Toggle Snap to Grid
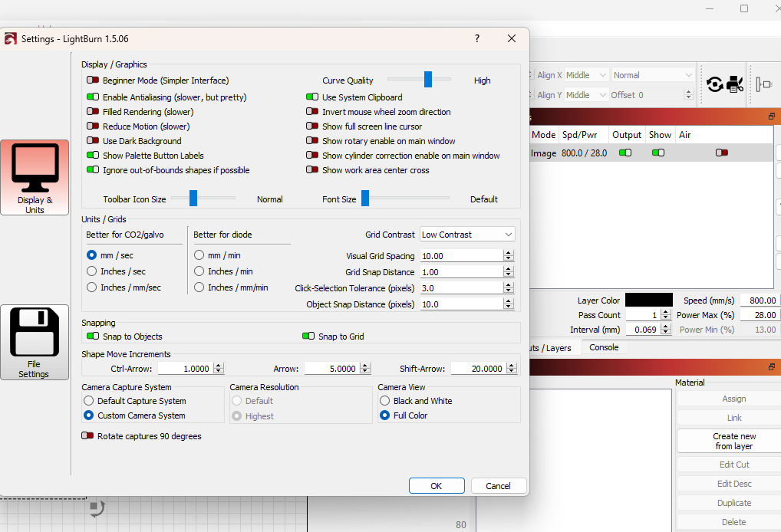This screenshot has height=532, width=781. 308,337
